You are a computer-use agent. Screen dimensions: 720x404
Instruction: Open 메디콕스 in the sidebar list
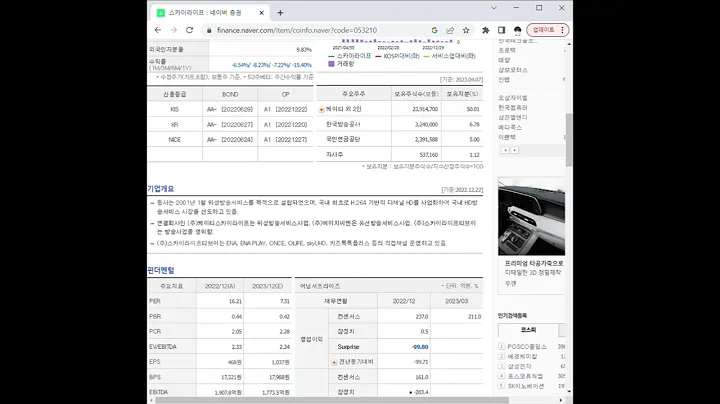pos(510,127)
